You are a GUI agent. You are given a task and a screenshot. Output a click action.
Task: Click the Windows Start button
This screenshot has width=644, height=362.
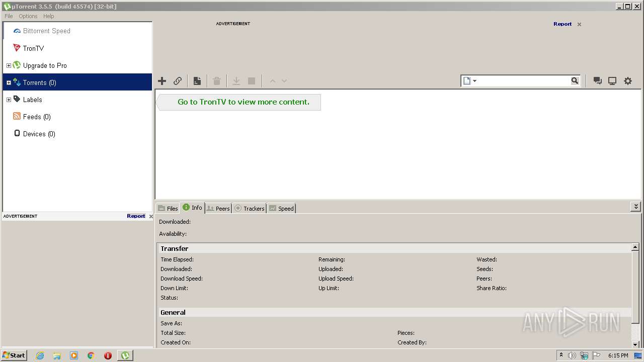[14, 355]
